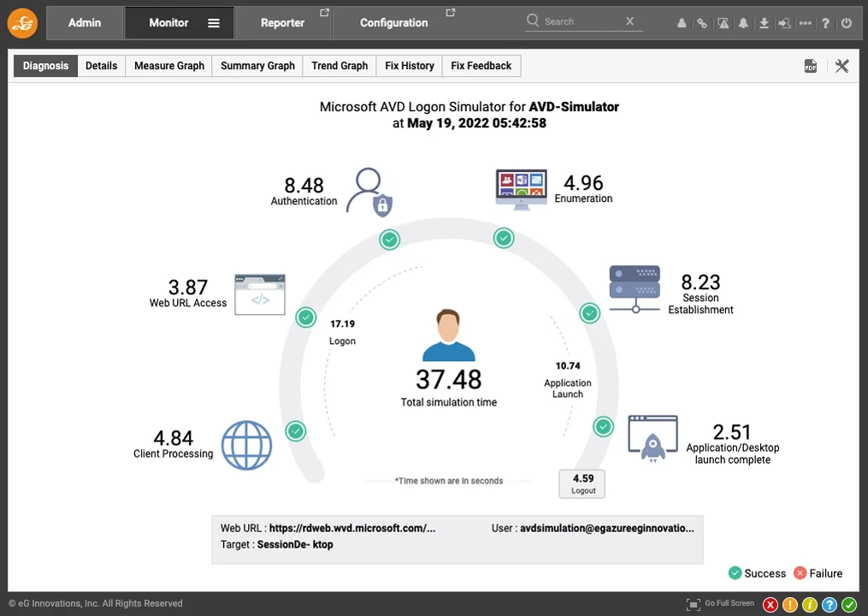The width and height of the screenshot is (868, 616).
Task: Open the Measure Graph tab
Action: [x=168, y=66]
